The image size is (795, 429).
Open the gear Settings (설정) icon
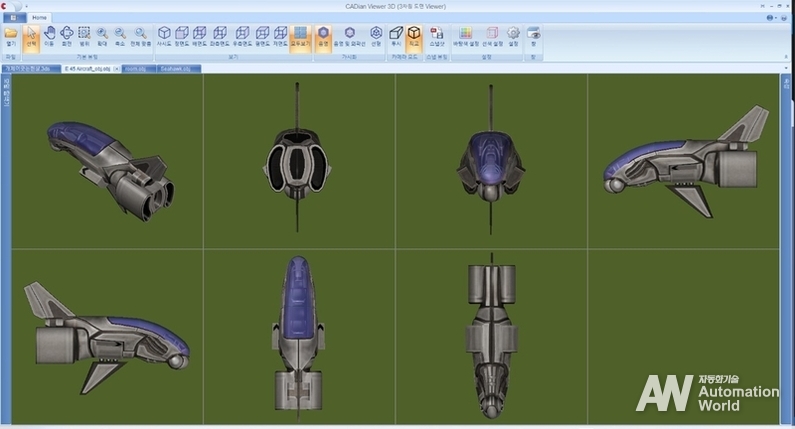click(513, 37)
